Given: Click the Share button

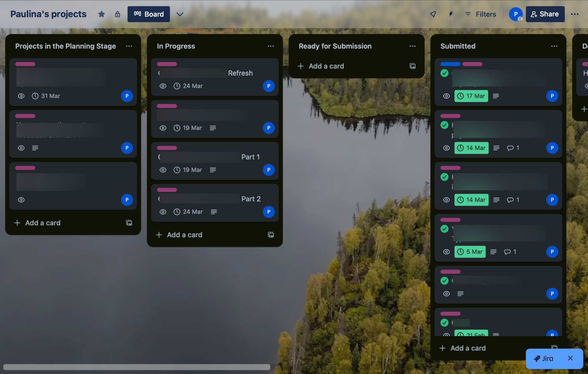Looking at the screenshot, I should point(545,14).
